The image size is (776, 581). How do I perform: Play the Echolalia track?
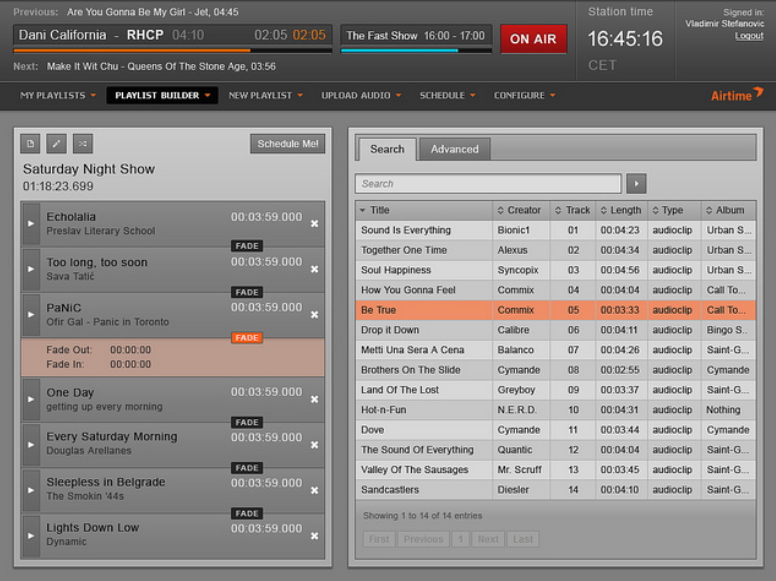tap(31, 224)
